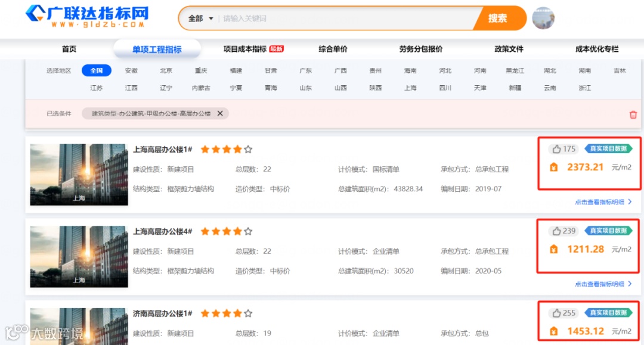Click 真实项目数据 badge on 上海高层办公楼4#
Viewport: 644px width, 345px height.
pyautogui.click(x=608, y=231)
